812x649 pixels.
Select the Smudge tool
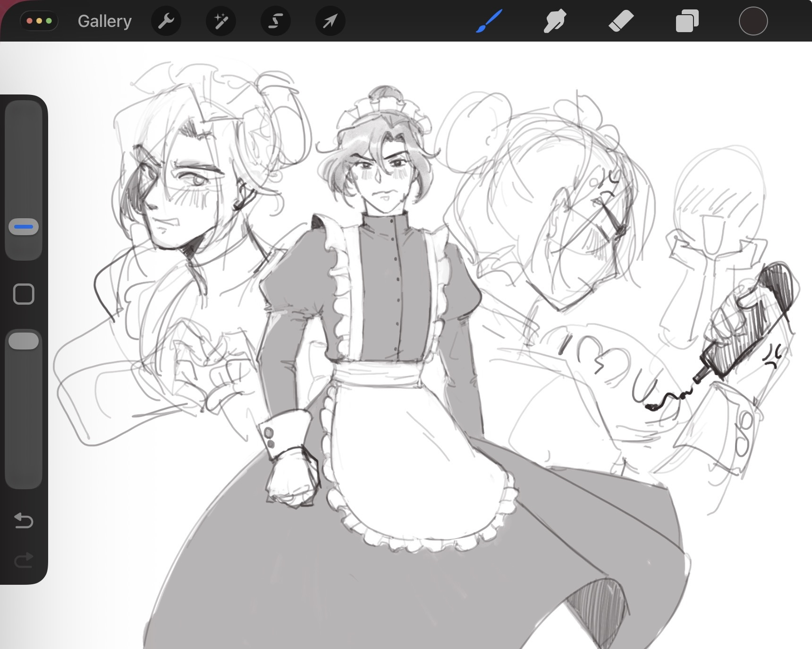pyautogui.click(x=555, y=21)
